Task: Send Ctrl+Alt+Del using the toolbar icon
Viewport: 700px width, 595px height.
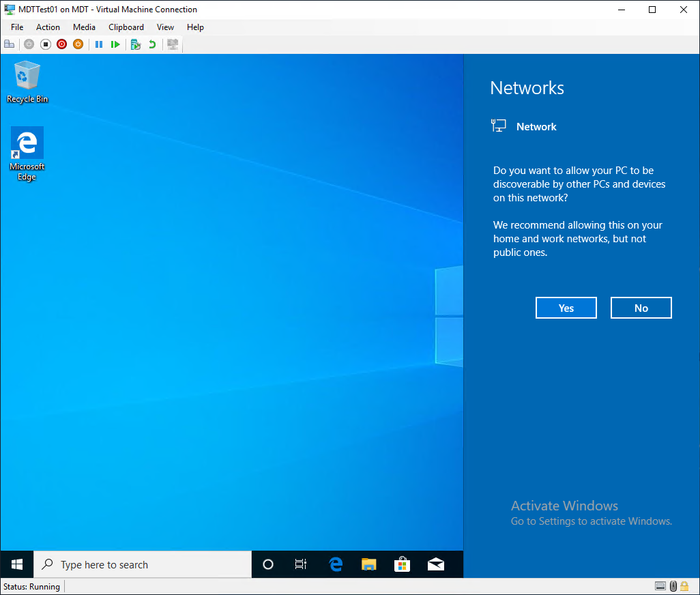Action: coord(10,44)
